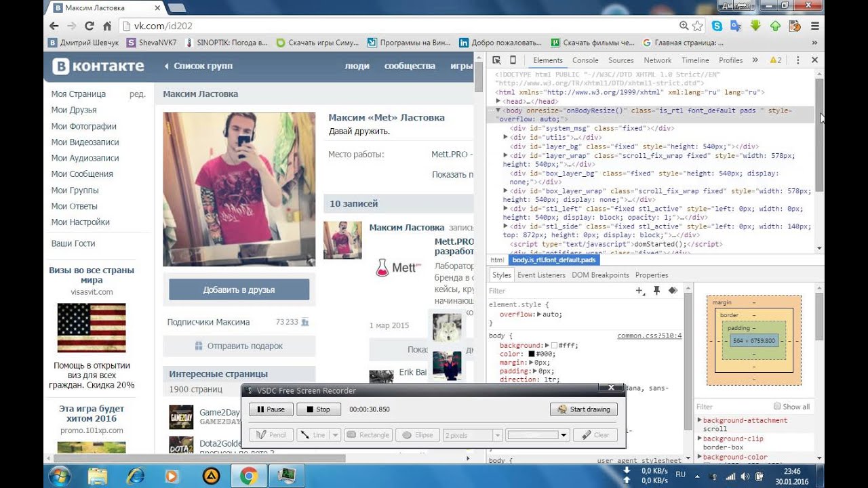868x488 pixels.
Task: Open the Event Listeners sidebar tab
Action: (x=541, y=275)
